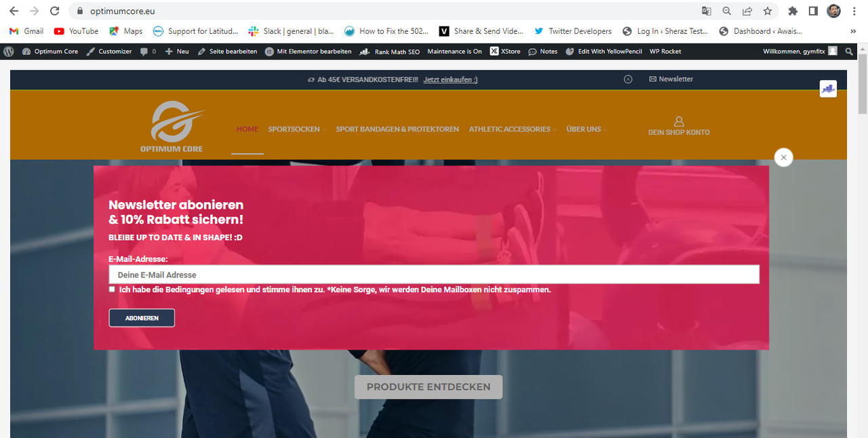The image size is (868, 438).
Task: Open the Twitter Developers bookmark
Action: click(x=573, y=31)
